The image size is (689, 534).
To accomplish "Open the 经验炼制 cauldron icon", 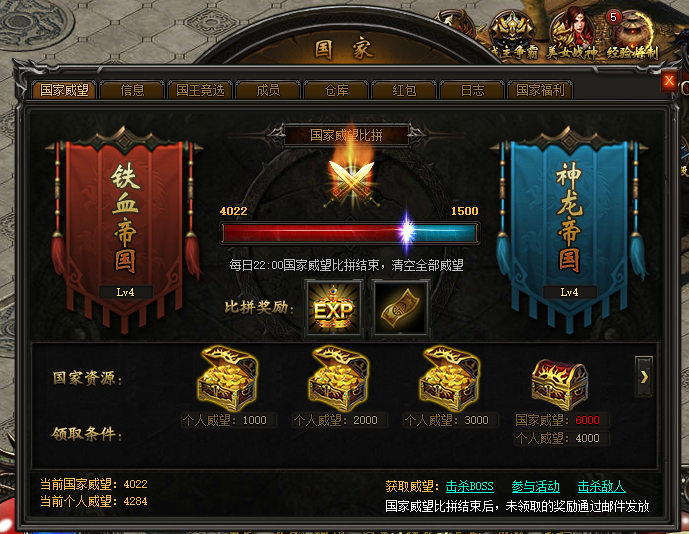I will coord(633,35).
